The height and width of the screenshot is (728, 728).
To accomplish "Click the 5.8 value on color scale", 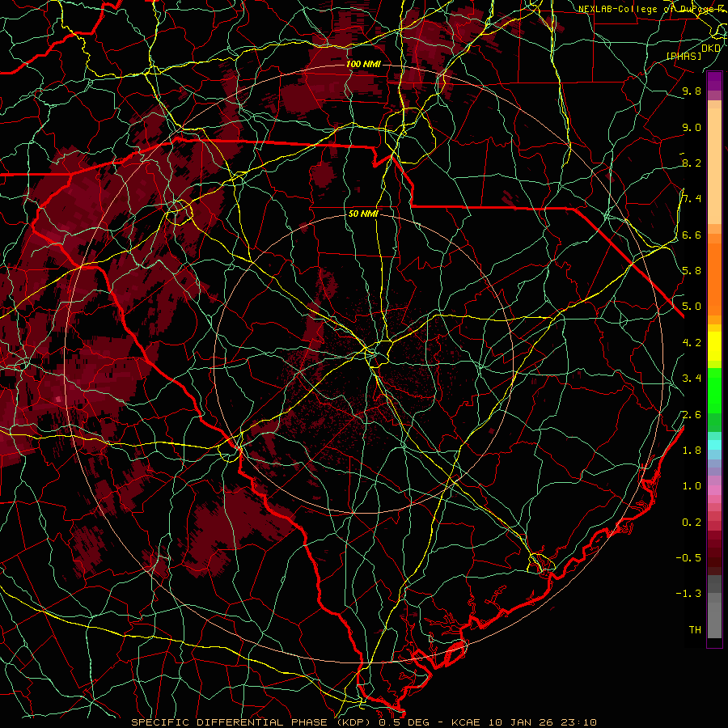I will point(692,271).
